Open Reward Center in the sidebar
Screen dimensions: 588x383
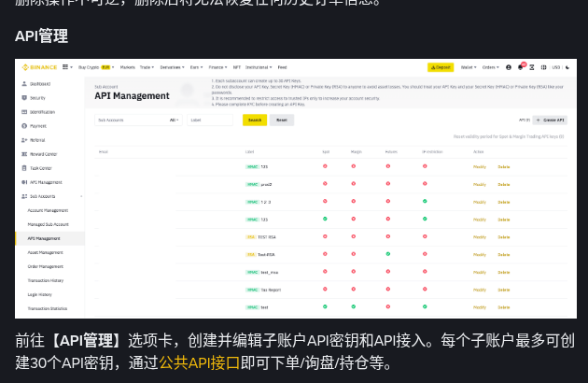[39, 154]
